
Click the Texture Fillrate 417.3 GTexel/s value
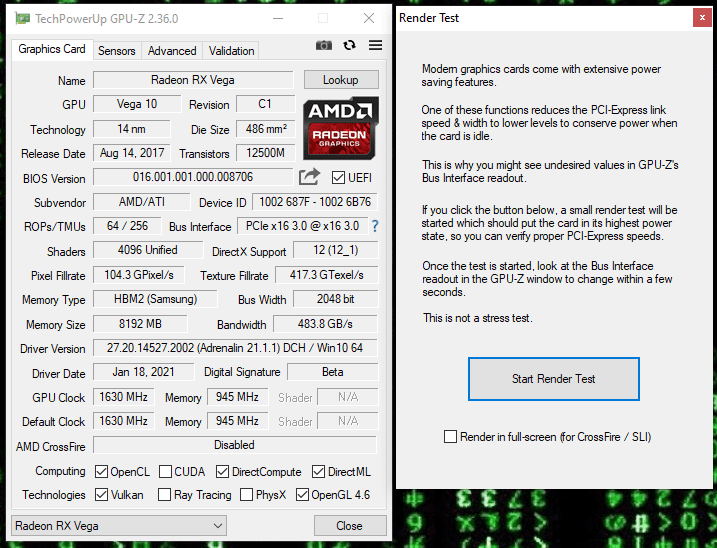click(326, 275)
